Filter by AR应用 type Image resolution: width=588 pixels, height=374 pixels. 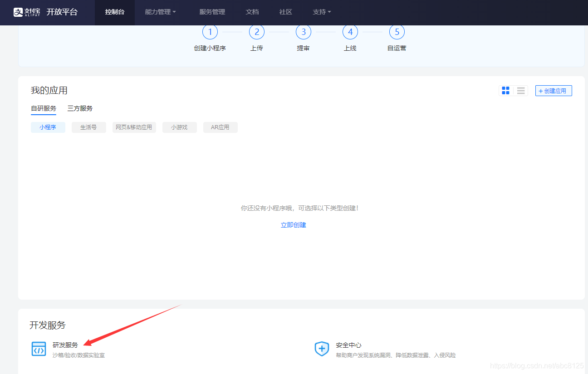pyautogui.click(x=220, y=127)
